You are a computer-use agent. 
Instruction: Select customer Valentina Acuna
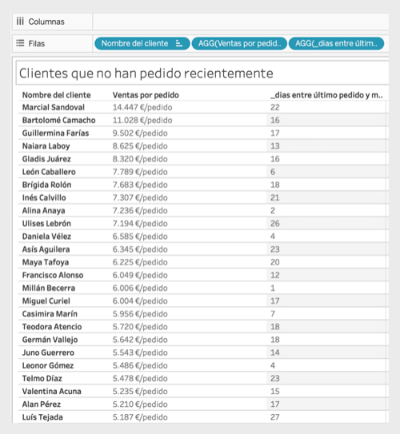(52, 391)
